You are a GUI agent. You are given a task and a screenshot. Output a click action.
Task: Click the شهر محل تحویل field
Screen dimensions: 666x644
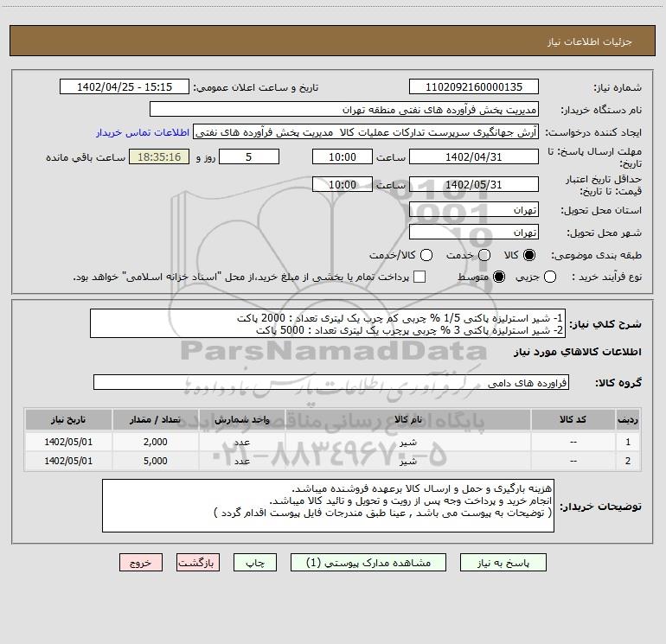click(474, 233)
